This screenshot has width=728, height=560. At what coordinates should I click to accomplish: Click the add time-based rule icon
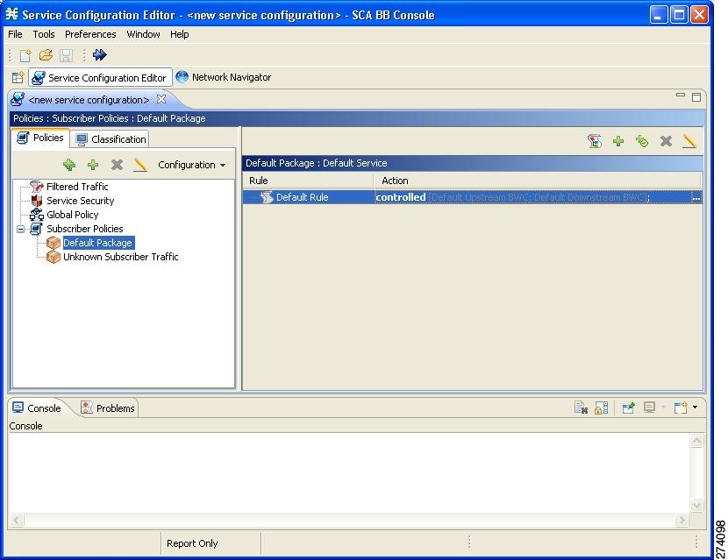642,141
